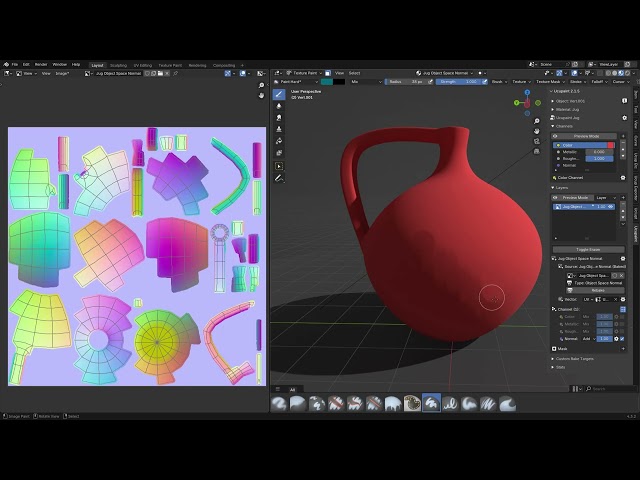640x480 pixels.
Task: Toggle visibility eye of Jug Object layer
Action: click(x=611, y=207)
